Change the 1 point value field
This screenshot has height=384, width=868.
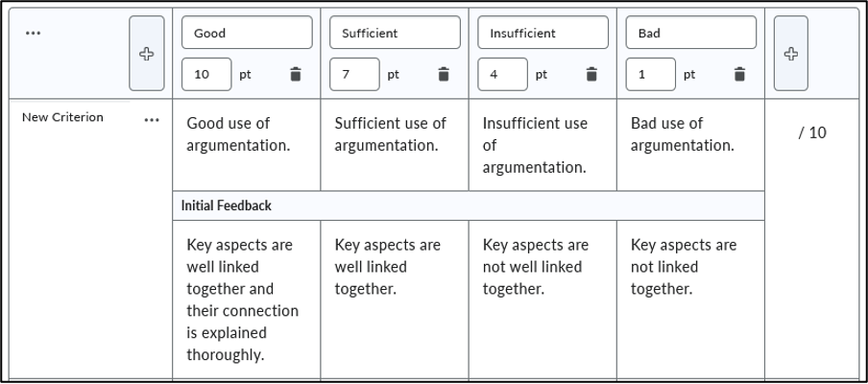pyautogui.click(x=650, y=74)
